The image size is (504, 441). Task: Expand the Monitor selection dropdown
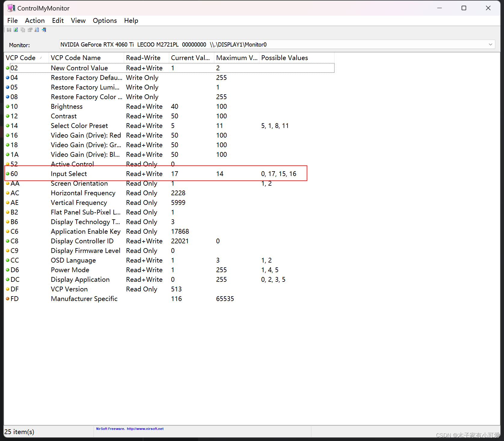pyautogui.click(x=490, y=44)
